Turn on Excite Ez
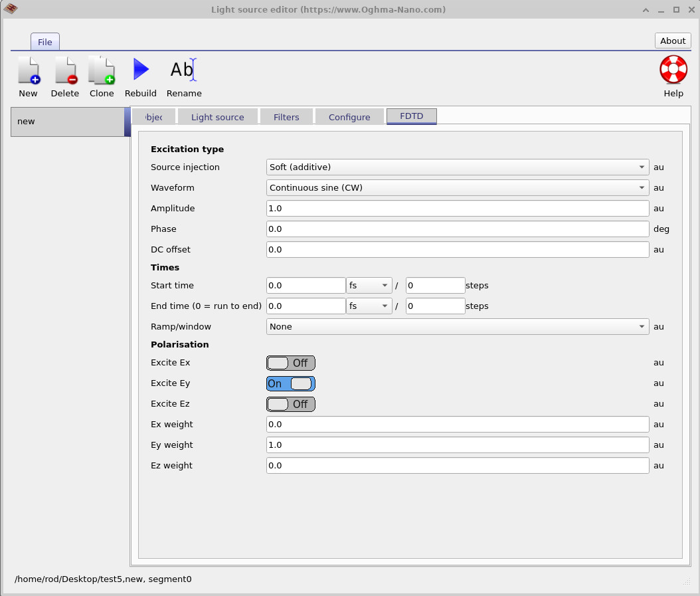The height and width of the screenshot is (596, 700). pyautogui.click(x=290, y=404)
